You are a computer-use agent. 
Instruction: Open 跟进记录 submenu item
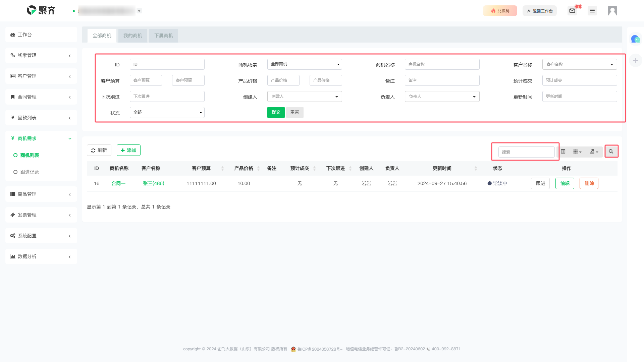[30, 172]
